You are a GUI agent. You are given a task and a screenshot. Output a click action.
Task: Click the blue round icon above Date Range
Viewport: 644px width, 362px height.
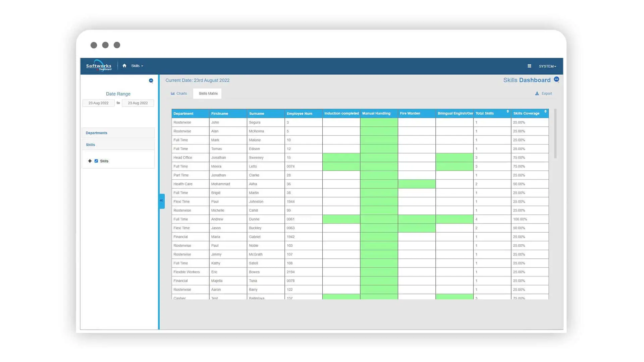[151, 80]
